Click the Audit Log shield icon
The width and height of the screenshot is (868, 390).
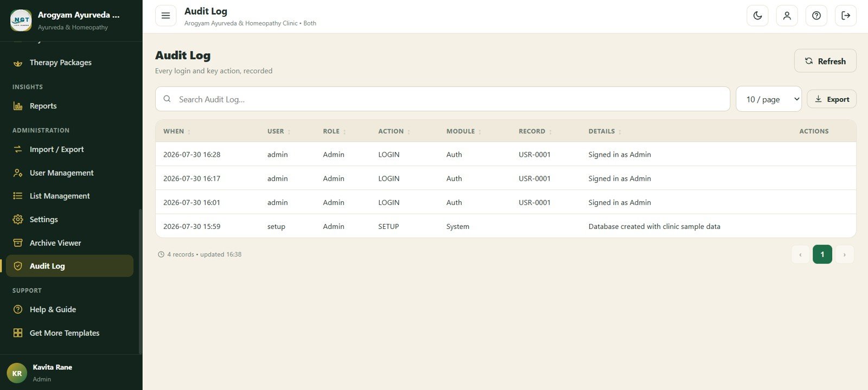(18, 266)
